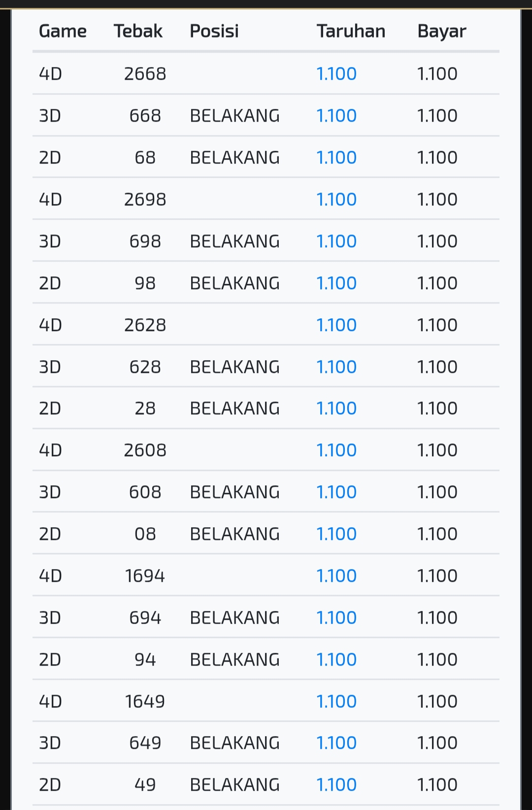The image size is (532, 810).
Task: Open the Taruhan amount for 3D 698
Action: 336,241
